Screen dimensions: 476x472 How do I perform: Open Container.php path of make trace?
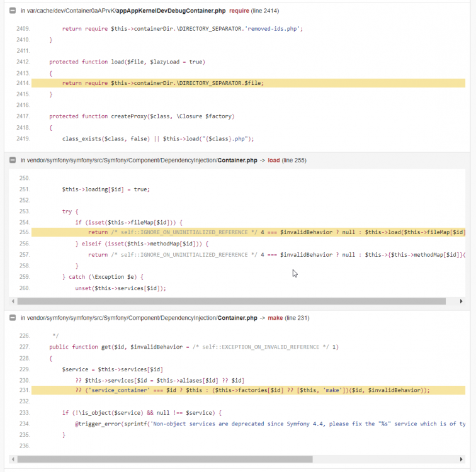[142, 318]
